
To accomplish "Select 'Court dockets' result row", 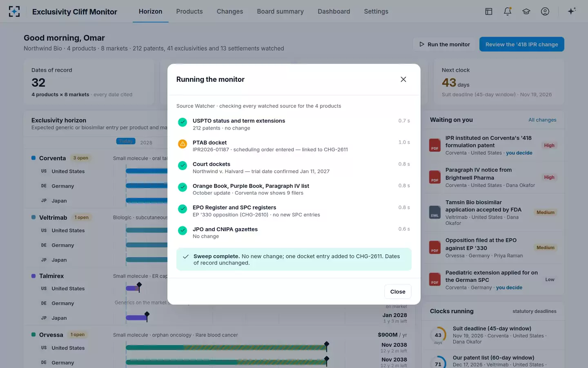I will 294,168.
